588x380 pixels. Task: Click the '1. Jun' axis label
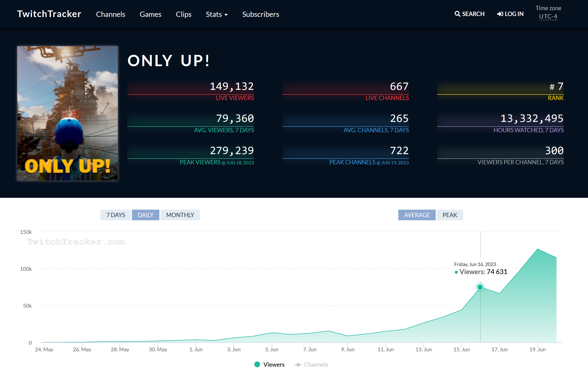[196, 349]
